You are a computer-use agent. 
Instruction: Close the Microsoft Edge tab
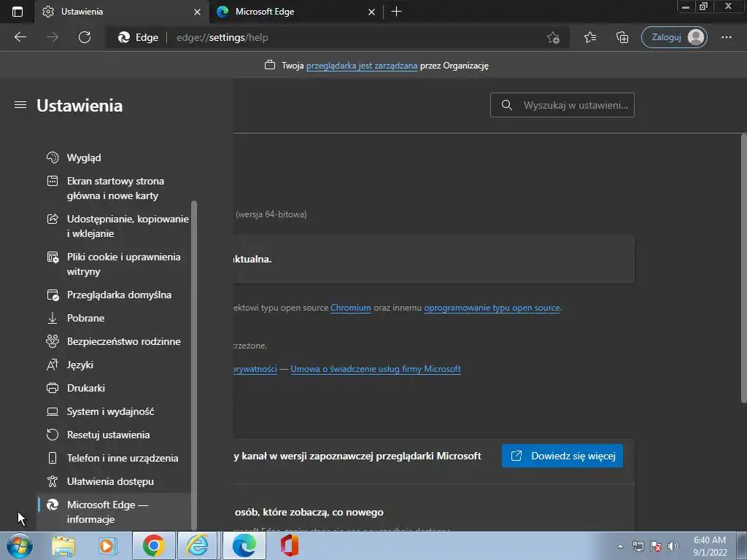click(x=371, y=12)
